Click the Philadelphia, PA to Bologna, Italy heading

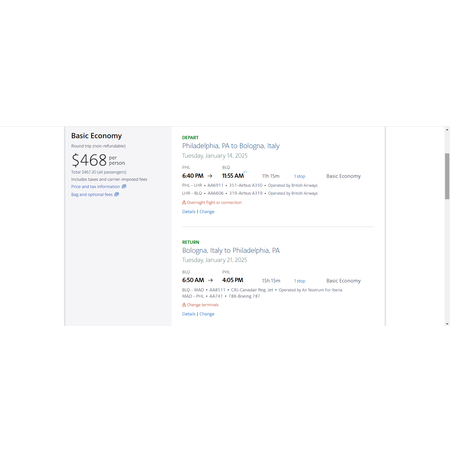click(x=231, y=146)
